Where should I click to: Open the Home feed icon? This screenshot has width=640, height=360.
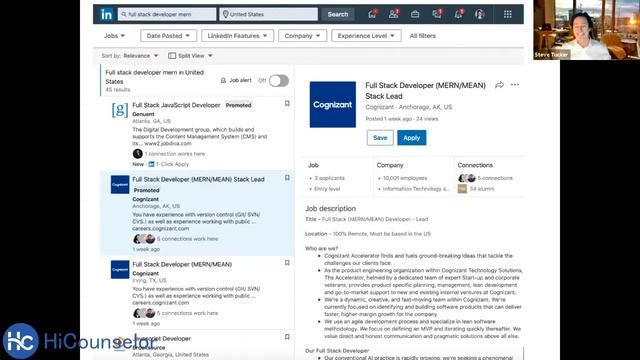[x=372, y=14]
